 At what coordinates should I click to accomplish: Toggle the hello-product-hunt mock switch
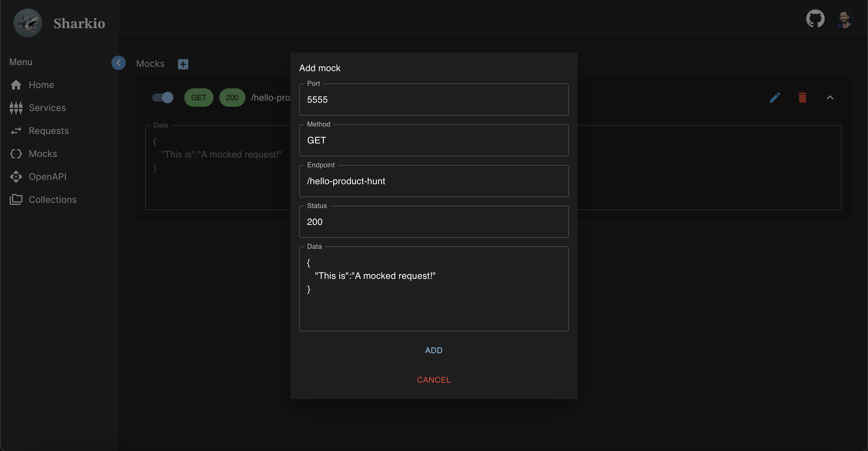[x=162, y=98]
